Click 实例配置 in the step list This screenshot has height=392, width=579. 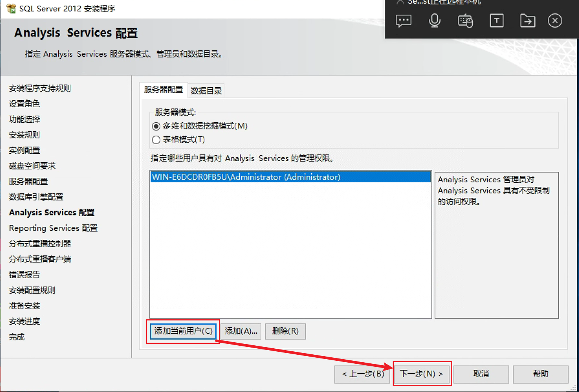click(24, 151)
